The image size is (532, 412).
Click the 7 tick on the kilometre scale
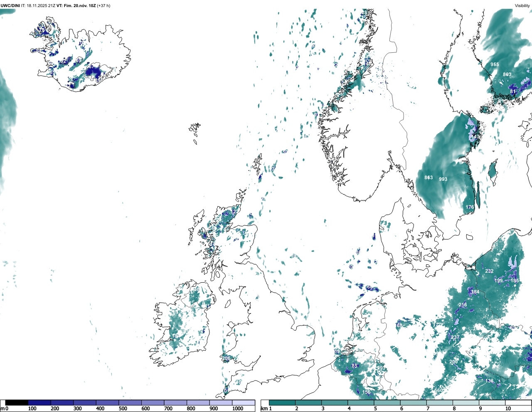pyautogui.click(x=428, y=409)
